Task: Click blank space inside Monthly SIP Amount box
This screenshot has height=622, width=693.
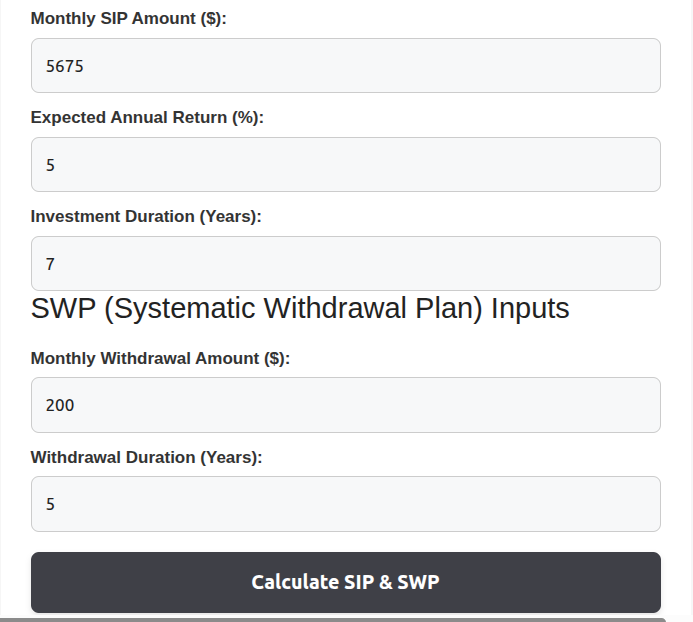Action: pos(450,66)
